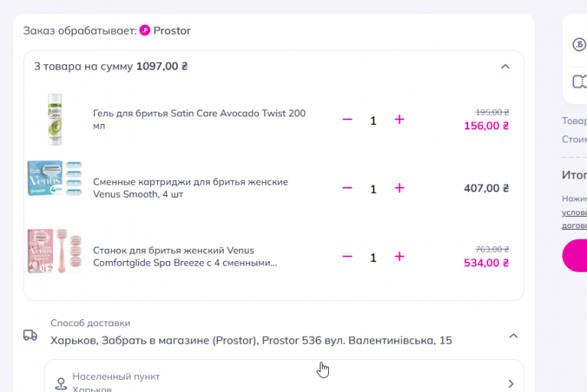Click plus for Venus Smooth cartridges

click(398, 188)
